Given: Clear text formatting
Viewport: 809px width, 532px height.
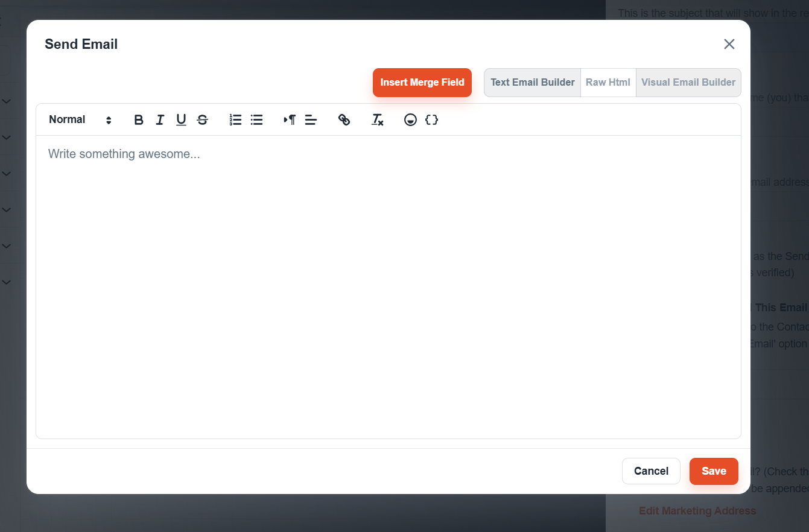Looking at the screenshot, I should click(x=377, y=120).
